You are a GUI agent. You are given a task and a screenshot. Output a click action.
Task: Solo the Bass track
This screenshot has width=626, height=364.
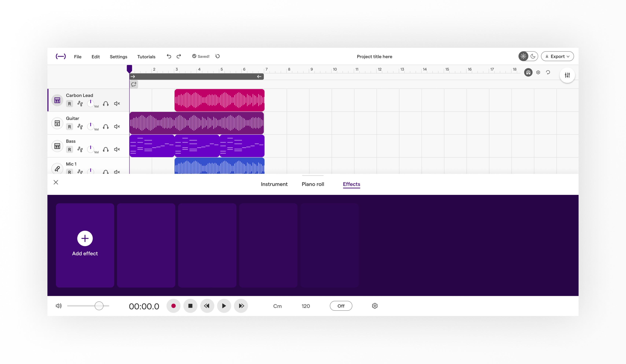point(106,149)
